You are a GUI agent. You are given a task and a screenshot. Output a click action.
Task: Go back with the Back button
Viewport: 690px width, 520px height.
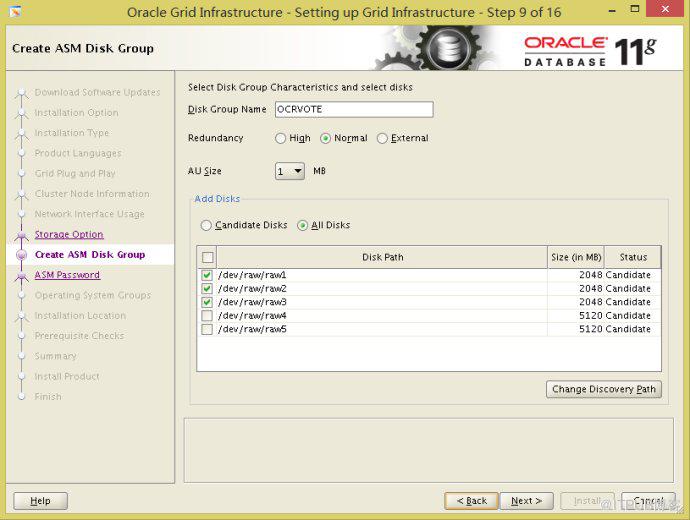pos(471,501)
